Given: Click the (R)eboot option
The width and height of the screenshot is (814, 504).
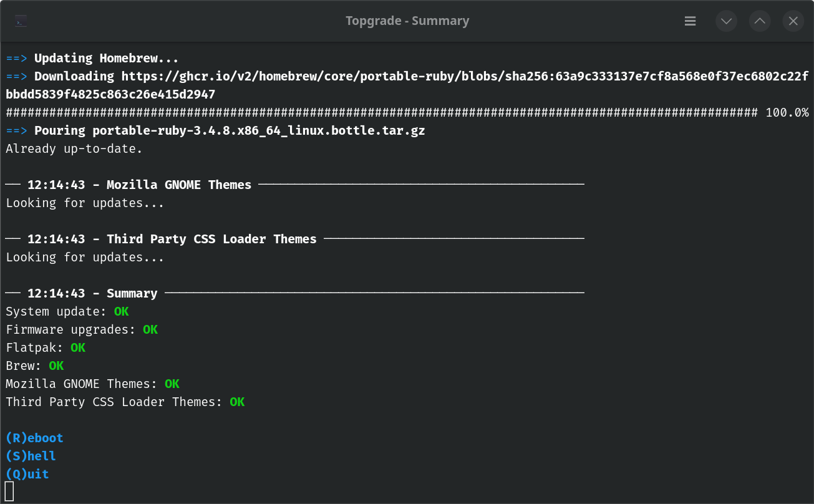Looking at the screenshot, I should [x=34, y=438].
